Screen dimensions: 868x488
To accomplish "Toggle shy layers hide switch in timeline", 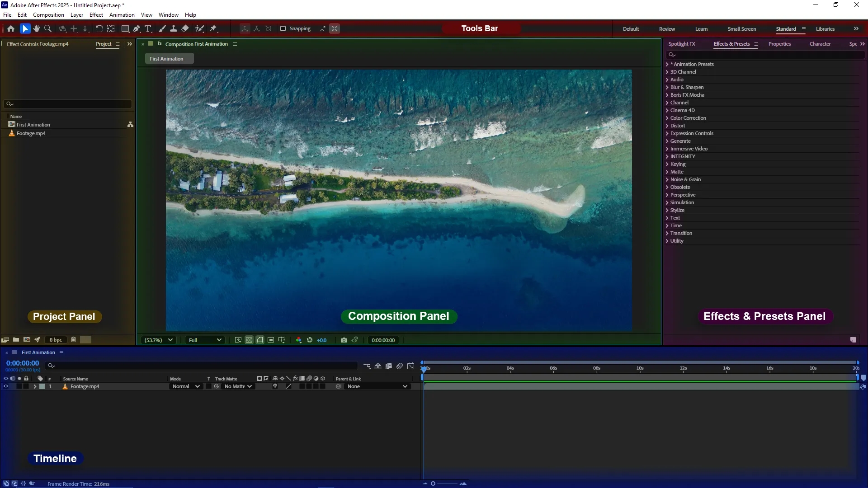I will 378,366.
